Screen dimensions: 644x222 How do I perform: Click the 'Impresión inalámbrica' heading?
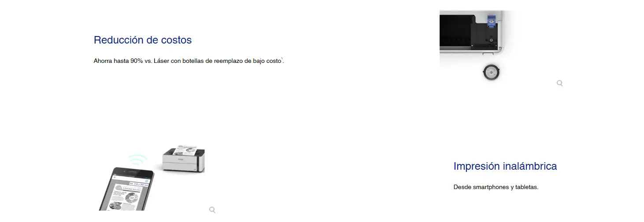coord(505,166)
